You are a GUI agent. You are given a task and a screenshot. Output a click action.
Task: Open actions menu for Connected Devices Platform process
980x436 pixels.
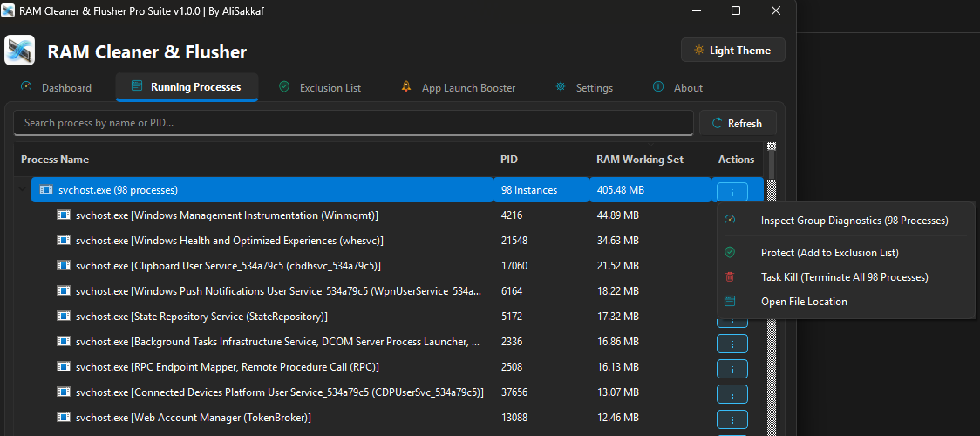point(732,394)
